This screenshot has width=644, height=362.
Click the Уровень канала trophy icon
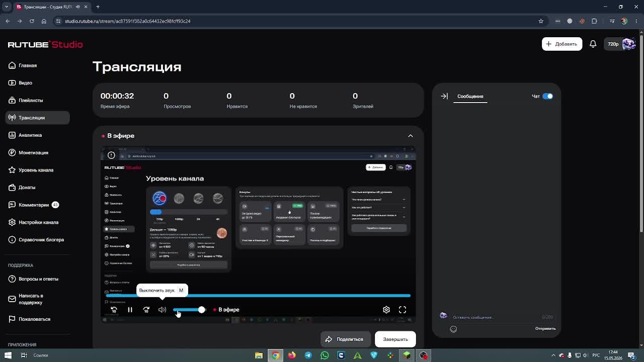click(x=12, y=170)
